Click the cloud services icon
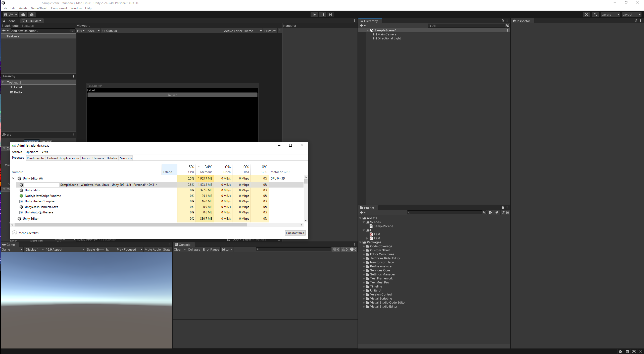The image size is (644, 354). pos(23,15)
